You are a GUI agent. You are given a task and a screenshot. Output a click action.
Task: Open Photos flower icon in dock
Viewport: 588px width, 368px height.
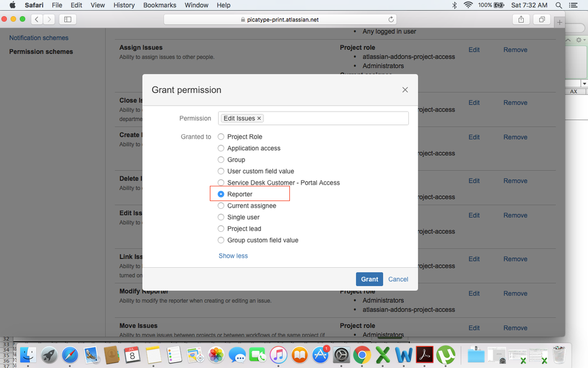(216, 355)
